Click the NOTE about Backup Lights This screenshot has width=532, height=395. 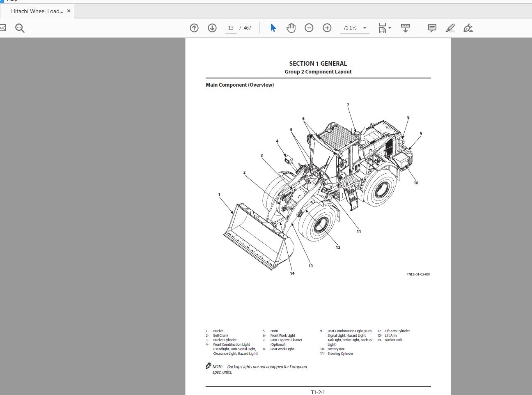[257, 370]
